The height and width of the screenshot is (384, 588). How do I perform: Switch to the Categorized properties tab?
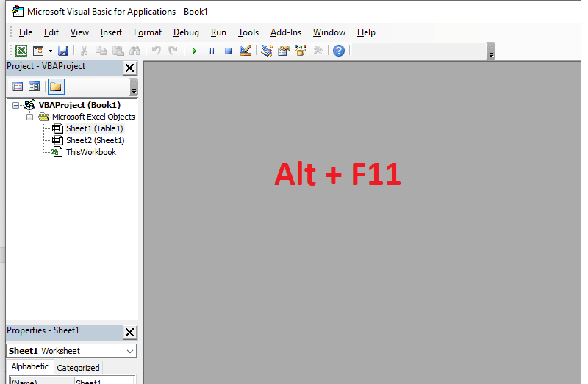tap(78, 368)
